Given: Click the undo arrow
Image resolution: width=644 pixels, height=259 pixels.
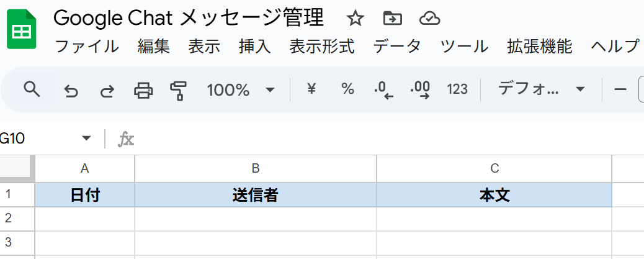Looking at the screenshot, I should point(71,91).
